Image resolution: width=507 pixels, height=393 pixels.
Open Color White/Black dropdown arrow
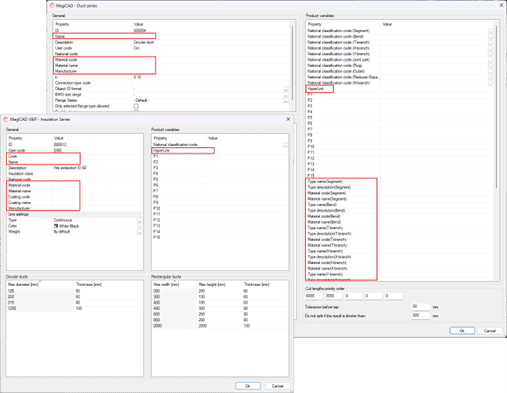click(x=139, y=226)
